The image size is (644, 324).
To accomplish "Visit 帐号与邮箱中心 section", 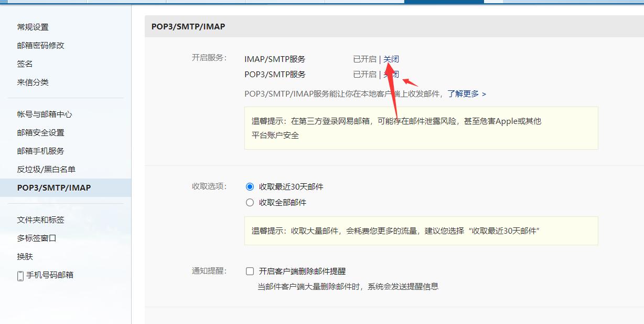I will tap(44, 113).
